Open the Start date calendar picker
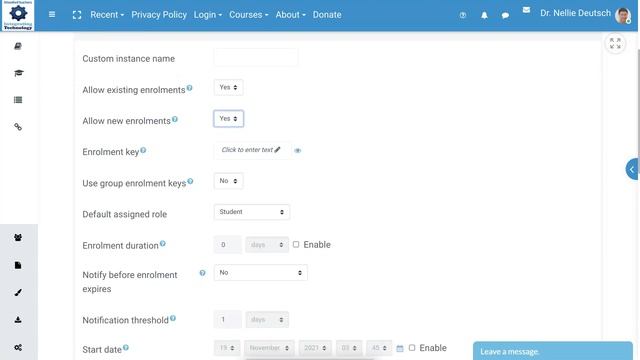The height and width of the screenshot is (360, 640). coord(400,348)
